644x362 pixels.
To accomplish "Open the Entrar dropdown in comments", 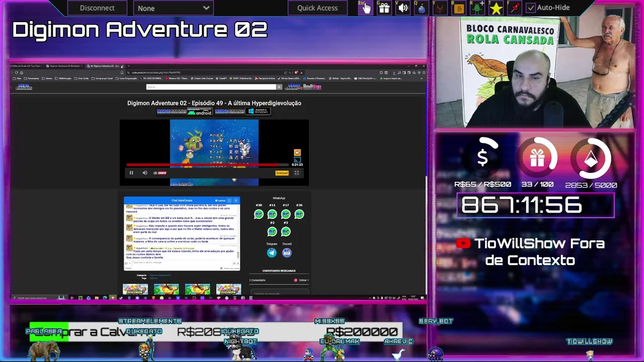I will [x=303, y=280].
